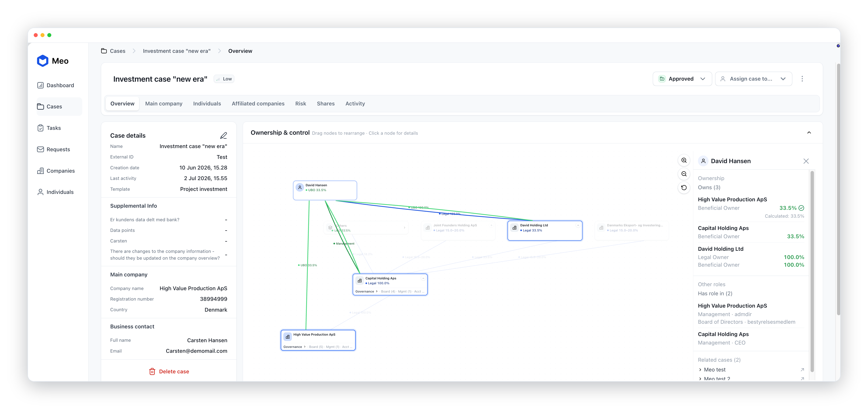868x409 pixels.
Task: Expand Governance on Capital Holding Aps node
Action: (x=367, y=291)
